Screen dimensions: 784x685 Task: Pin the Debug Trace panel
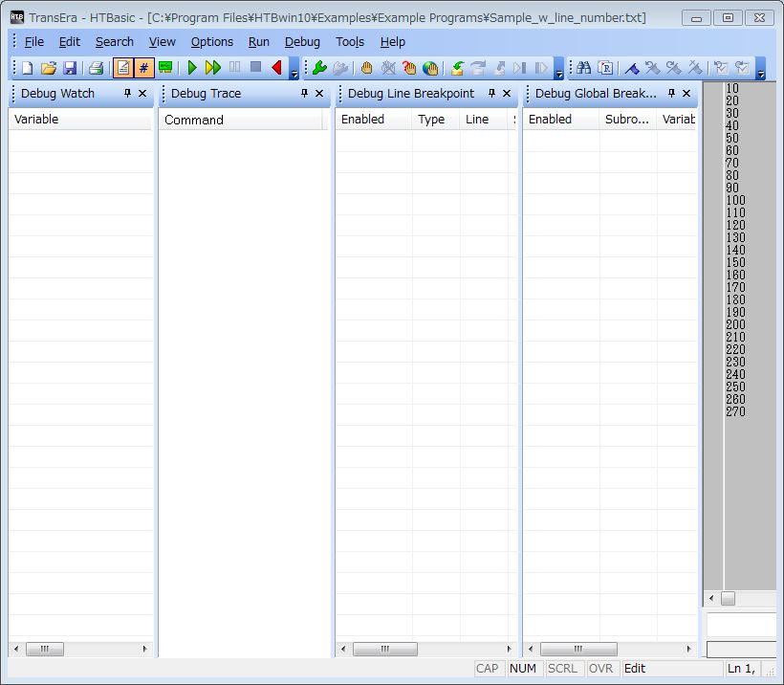(x=304, y=93)
